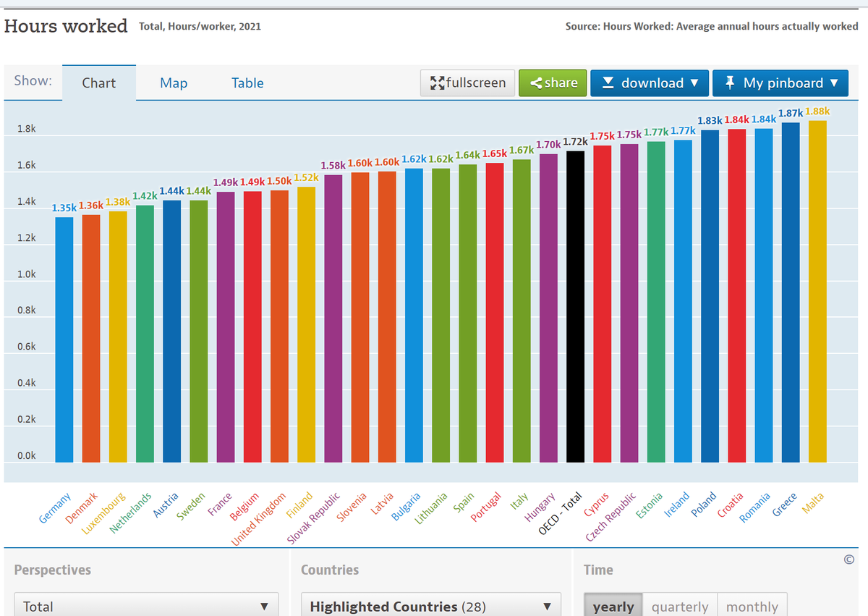Viewport: 868px width, 616px height.
Task: Click the Spain bar in the chart
Action: click(468, 313)
